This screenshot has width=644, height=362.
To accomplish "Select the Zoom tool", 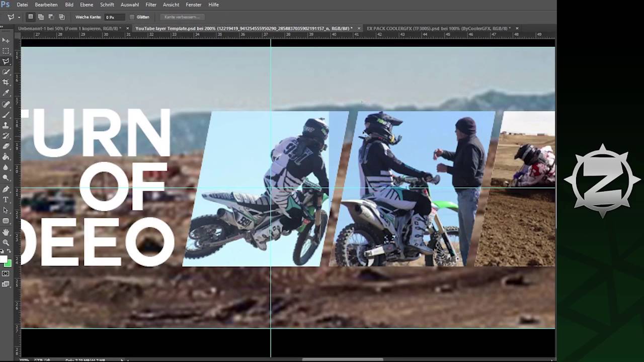I will (6, 243).
